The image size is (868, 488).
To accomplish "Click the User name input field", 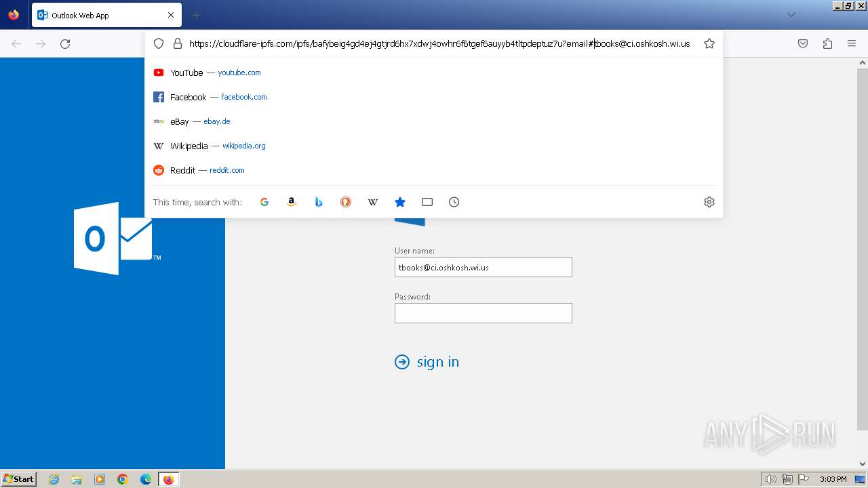I will [x=484, y=267].
